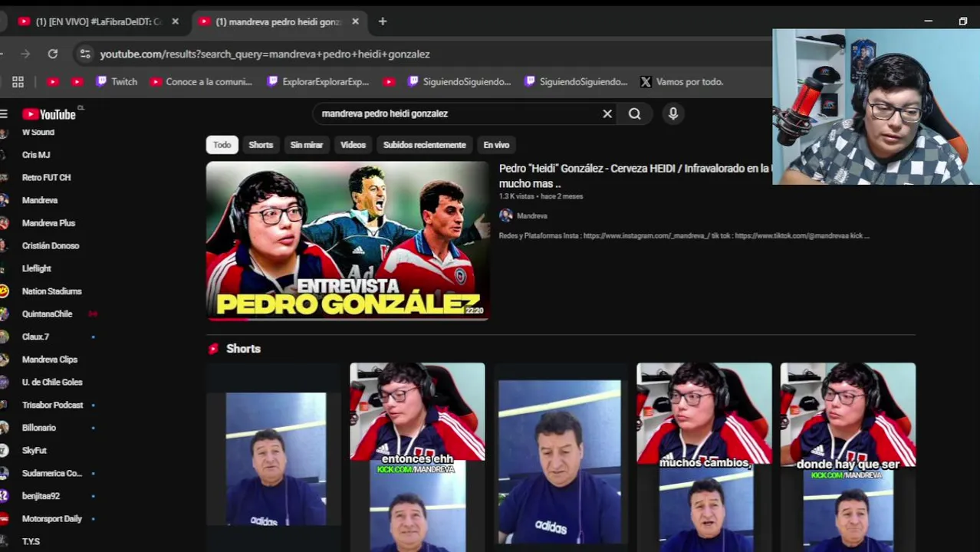
Task: Reload the page in the browser
Action: 53,54
